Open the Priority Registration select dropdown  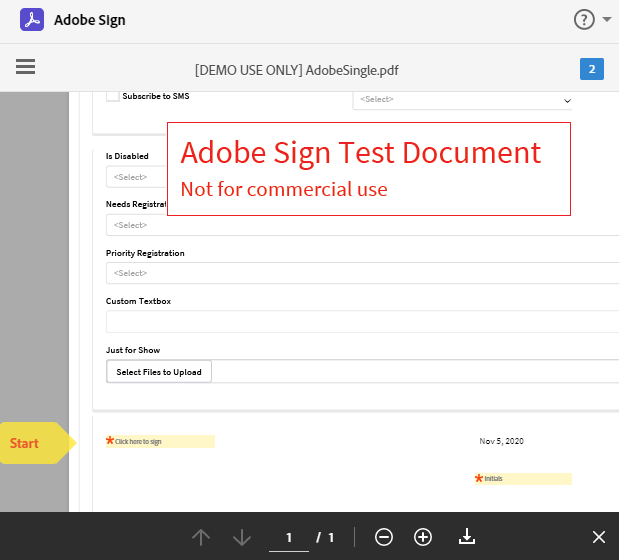click(362, 273)
